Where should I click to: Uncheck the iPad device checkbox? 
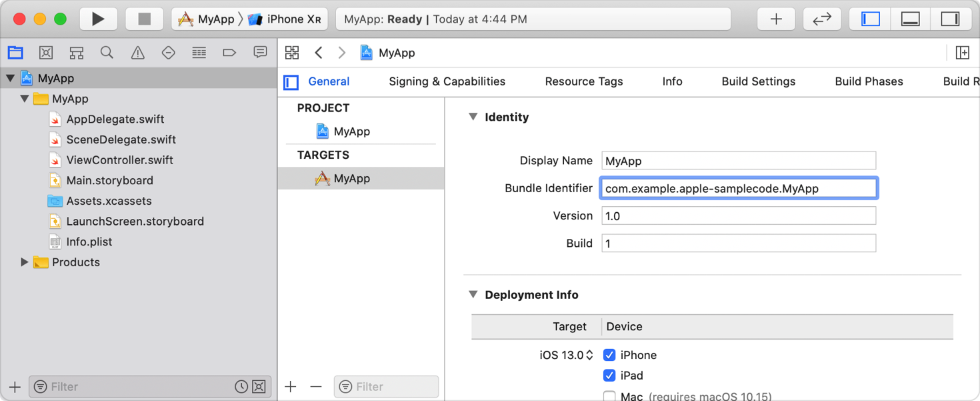[x=609, y=376]
